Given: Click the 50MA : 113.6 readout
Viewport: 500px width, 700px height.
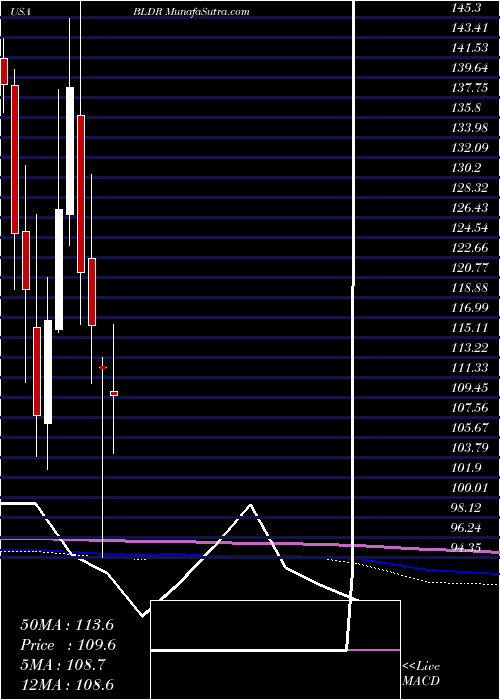Looking at the screenshot, I should [x=67, y=625].
